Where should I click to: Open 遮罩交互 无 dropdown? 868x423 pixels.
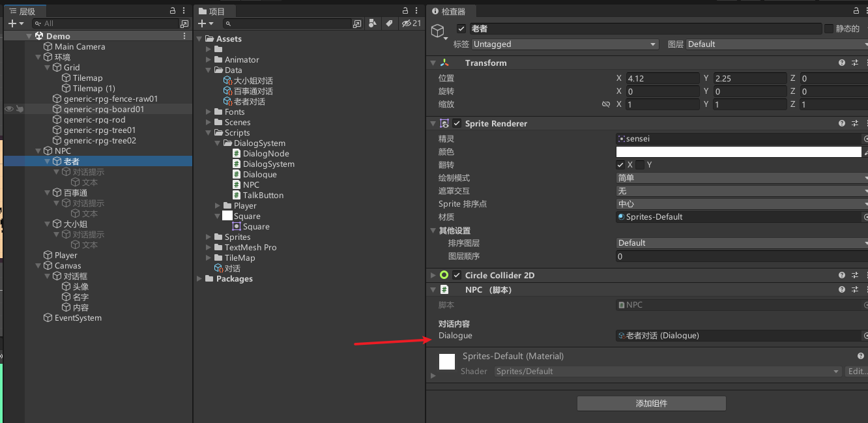[x=742, y=191]
